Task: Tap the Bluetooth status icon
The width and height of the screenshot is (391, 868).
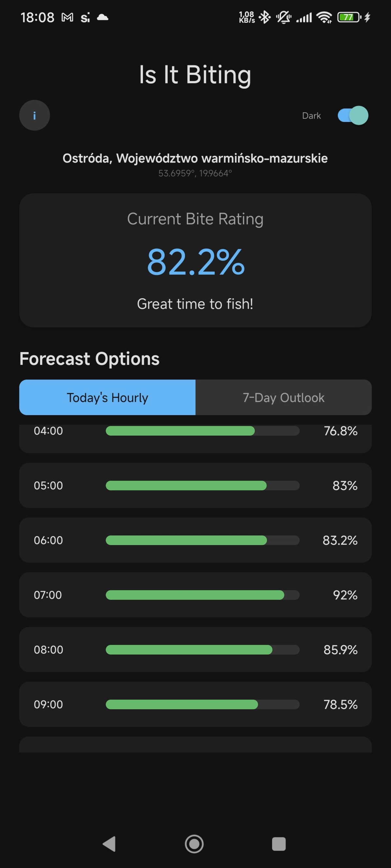Action: pyautogui.click(x=265, y=17)
